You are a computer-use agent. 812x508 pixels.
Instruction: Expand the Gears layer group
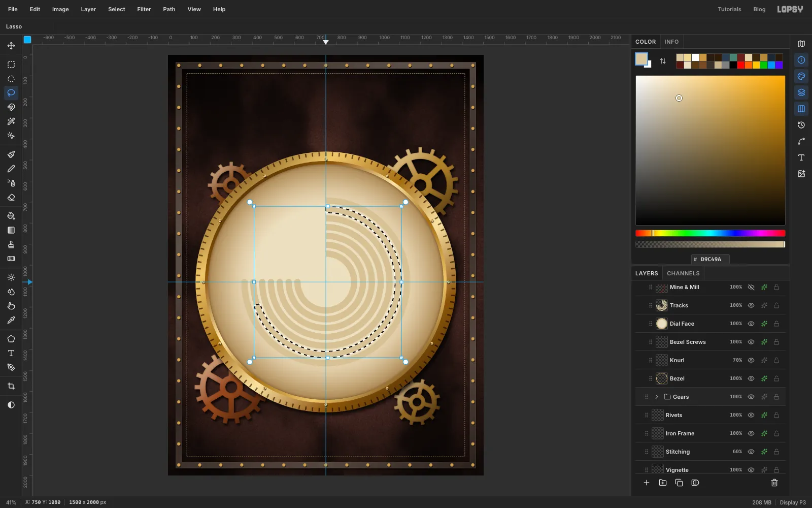coord(657,397)
